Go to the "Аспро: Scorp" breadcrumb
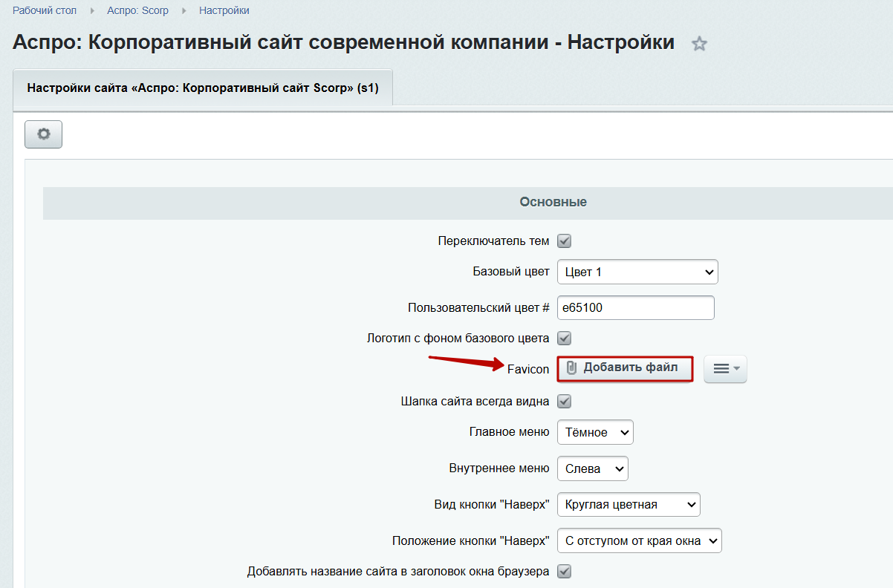The width and height of the screenshot is (893, 588). 137,11
